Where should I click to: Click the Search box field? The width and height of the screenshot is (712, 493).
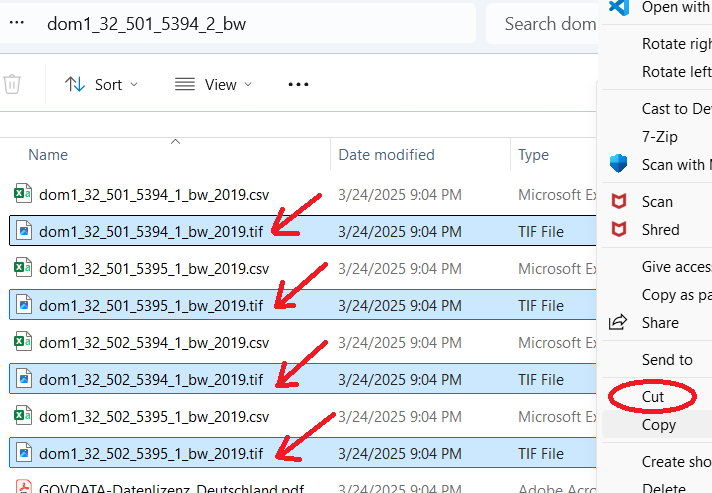click(x=545, y=23)
